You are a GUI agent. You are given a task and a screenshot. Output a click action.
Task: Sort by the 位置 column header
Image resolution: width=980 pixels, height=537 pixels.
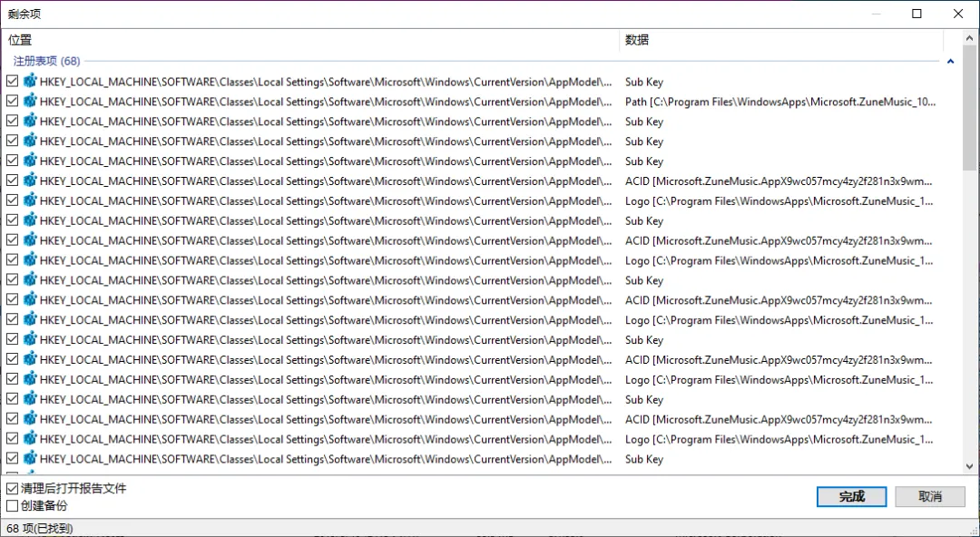point(310,40)
